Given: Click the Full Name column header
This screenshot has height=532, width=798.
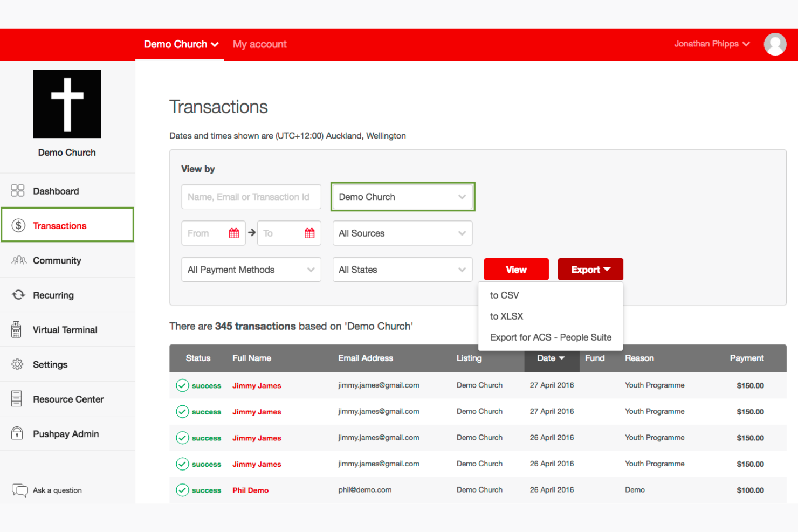Looking at the screenshot, I should coord(252,358).
